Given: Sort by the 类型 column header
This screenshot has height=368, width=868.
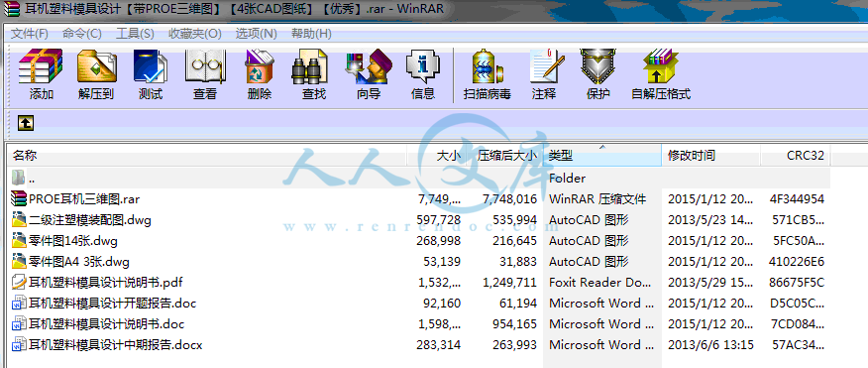Looking at the screenshot, I should coord(602,156).
